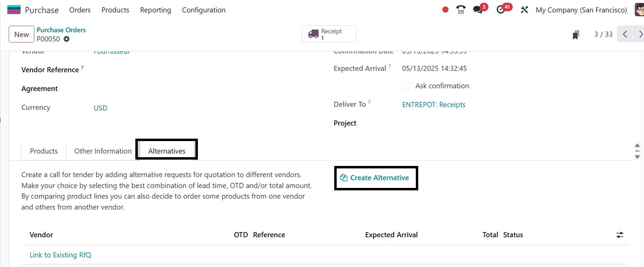
Task: Click the New button
Action: click(x=21, y=34)
